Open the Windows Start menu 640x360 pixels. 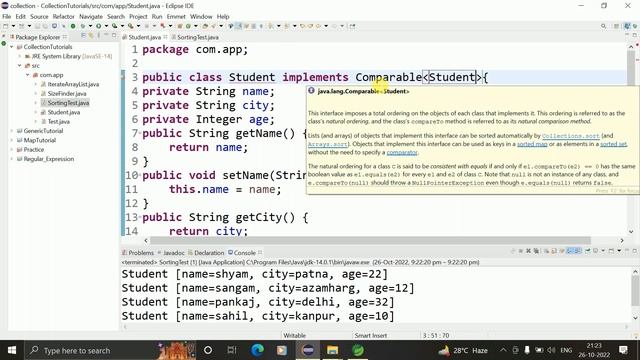[x=12, y=350]
